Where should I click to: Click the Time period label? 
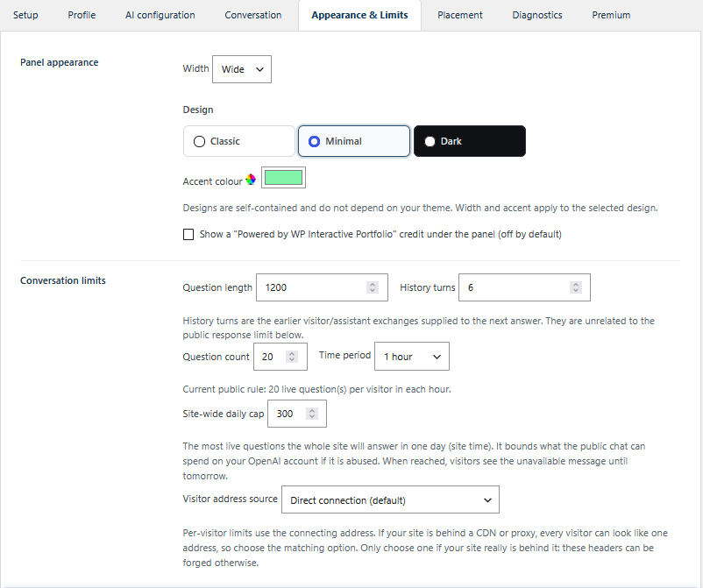coord(344,355)
